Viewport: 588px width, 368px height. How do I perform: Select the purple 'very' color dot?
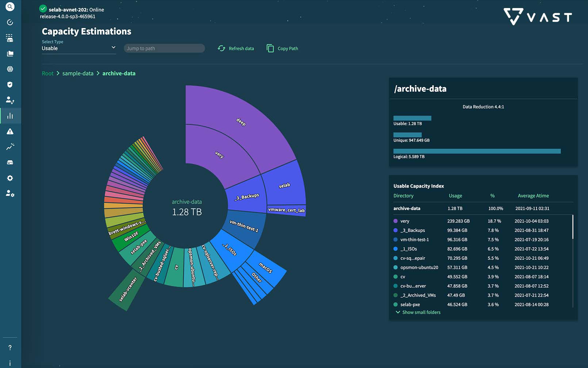click(395, 221)
